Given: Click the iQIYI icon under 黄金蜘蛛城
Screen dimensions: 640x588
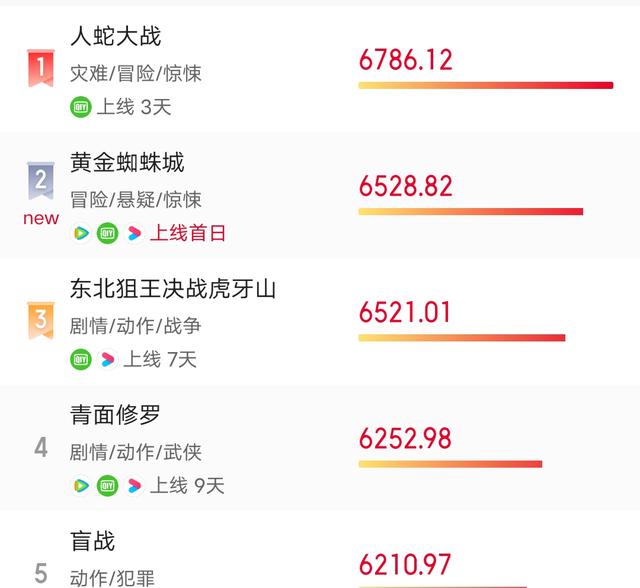Looking at the screenshot, I should [x=107, y=233].
